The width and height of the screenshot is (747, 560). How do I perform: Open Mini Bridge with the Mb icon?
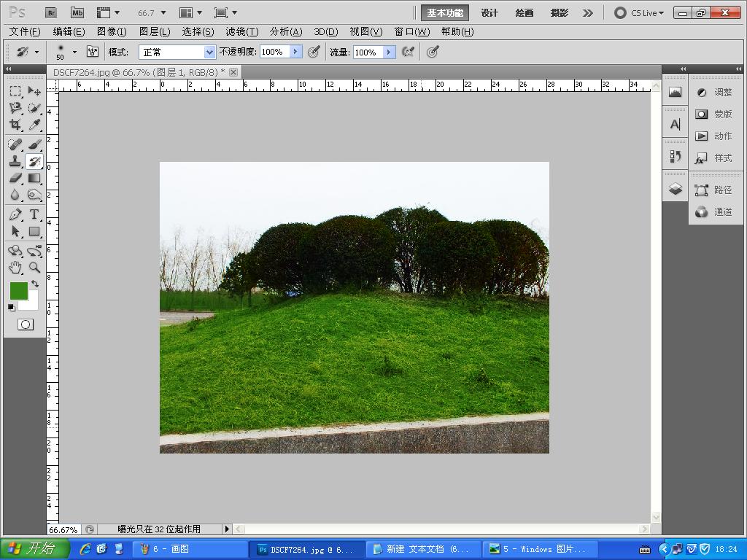[x=77, y=13]
